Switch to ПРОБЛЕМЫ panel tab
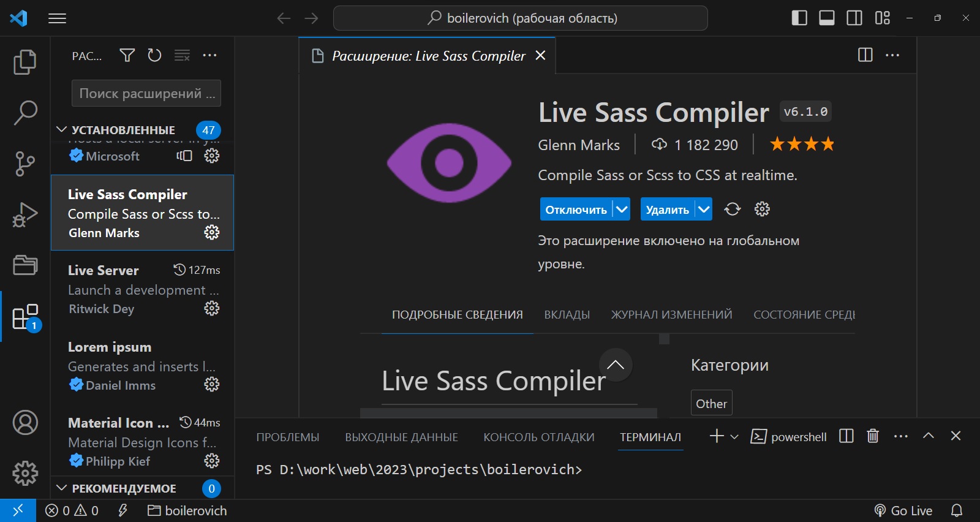 click(288, 437)
